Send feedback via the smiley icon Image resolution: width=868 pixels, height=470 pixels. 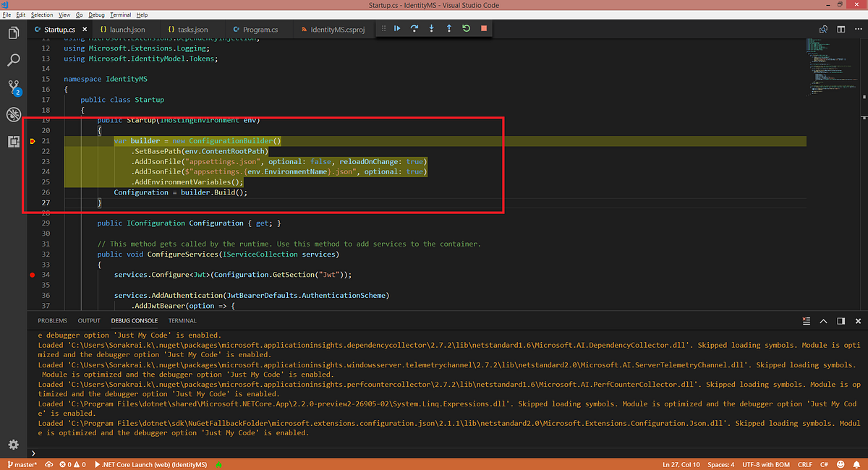coord(840,463)
